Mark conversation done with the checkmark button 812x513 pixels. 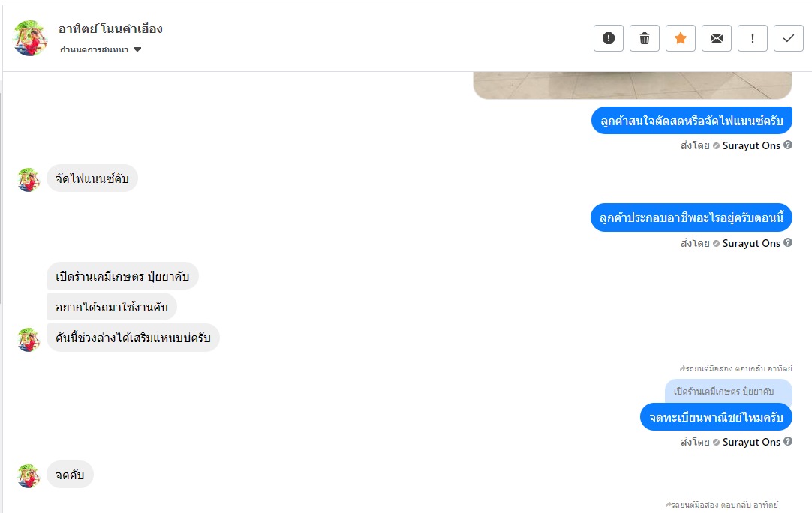788,38
